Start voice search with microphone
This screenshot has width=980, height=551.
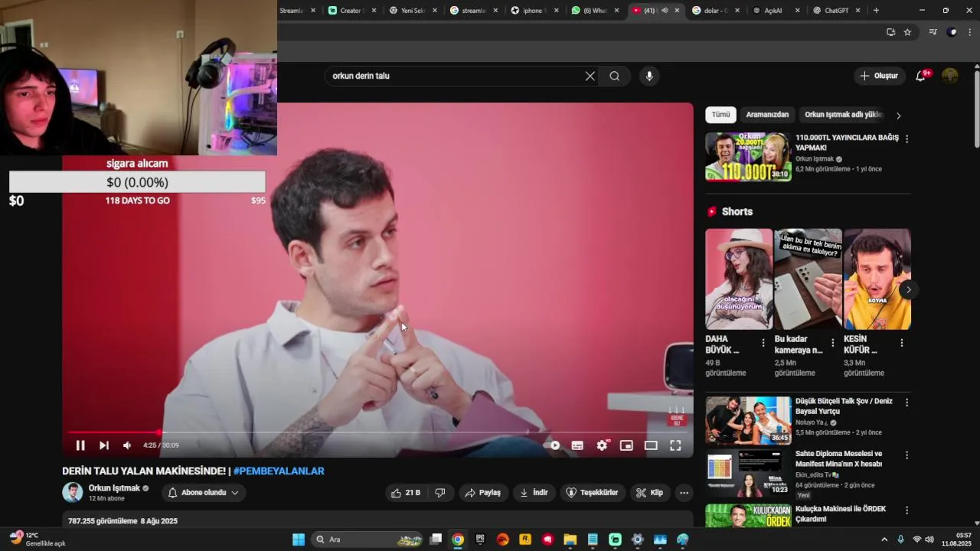(649, 76)
